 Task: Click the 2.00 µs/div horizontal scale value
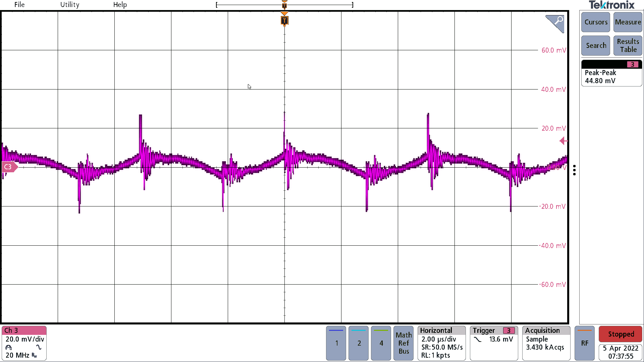pyautogui.click(x=439, y=339)
